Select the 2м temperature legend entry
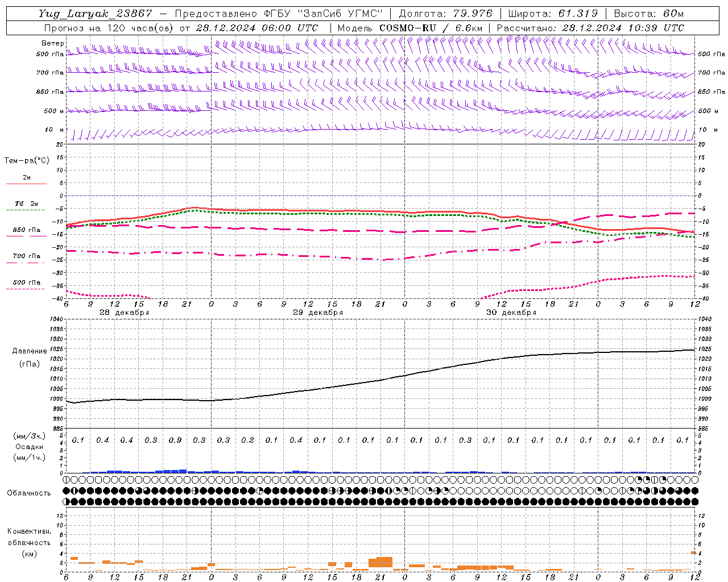This screenshot has width=728, height=582. pos(27,178)
